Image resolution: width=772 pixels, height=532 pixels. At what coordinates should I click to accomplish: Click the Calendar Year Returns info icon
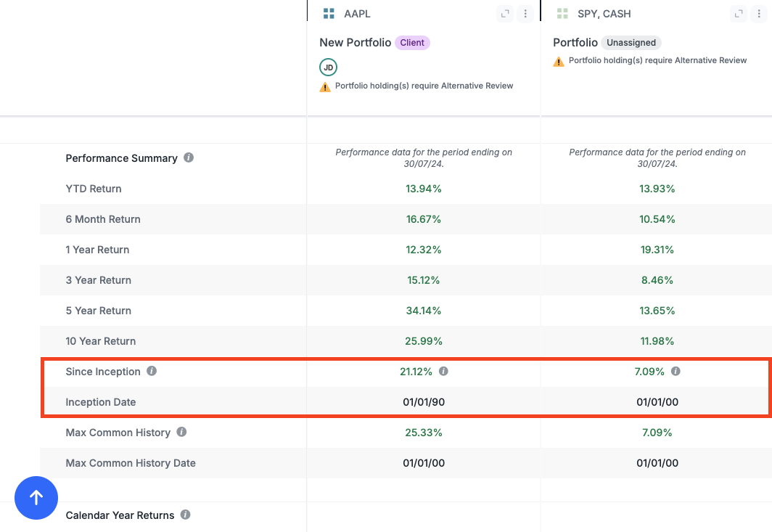[x=186, y=515]
